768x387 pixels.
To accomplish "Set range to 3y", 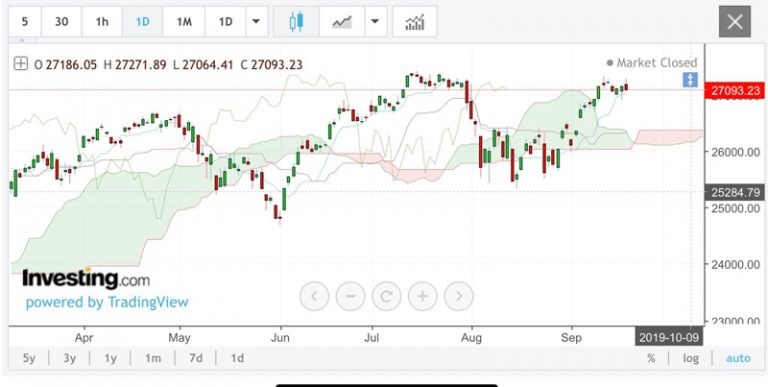I will [x=70, y=358].
